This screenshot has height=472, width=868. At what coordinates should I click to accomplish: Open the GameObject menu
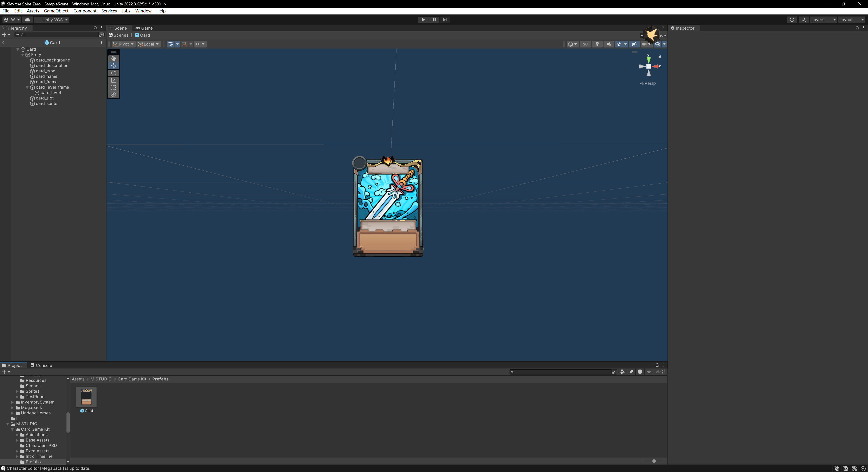tap(56, 11)
